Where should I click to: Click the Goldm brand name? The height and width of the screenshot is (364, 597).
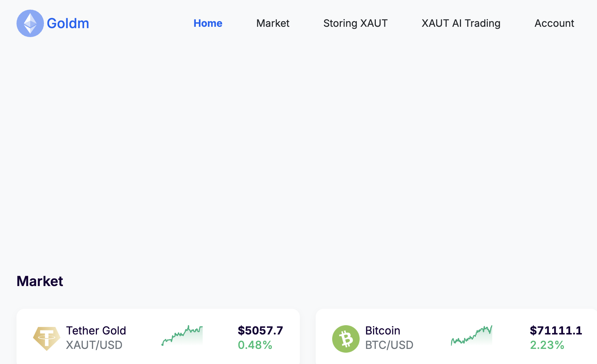coord(68,23)
